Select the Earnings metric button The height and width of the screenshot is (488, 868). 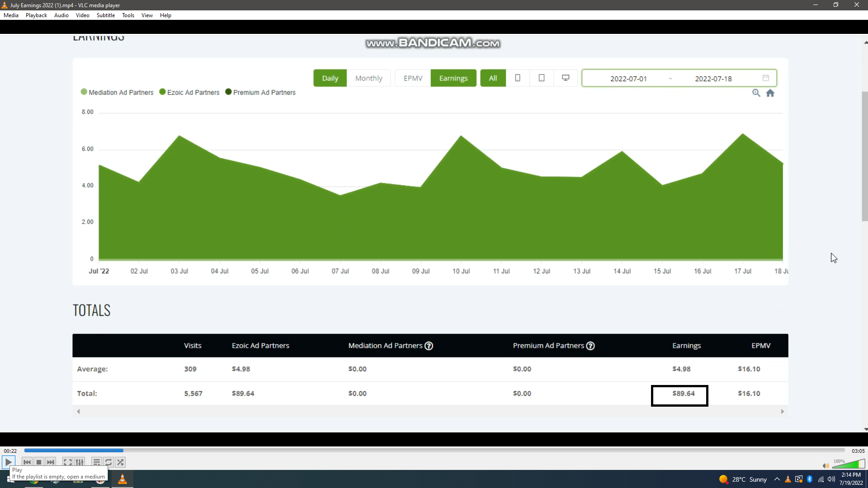click(x=453, y=78)
